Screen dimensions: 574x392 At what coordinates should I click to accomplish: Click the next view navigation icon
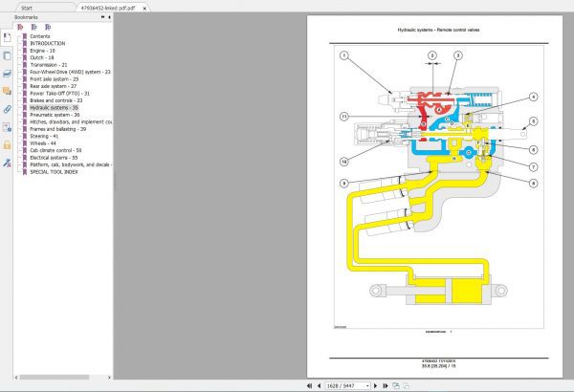click(406, 385)
